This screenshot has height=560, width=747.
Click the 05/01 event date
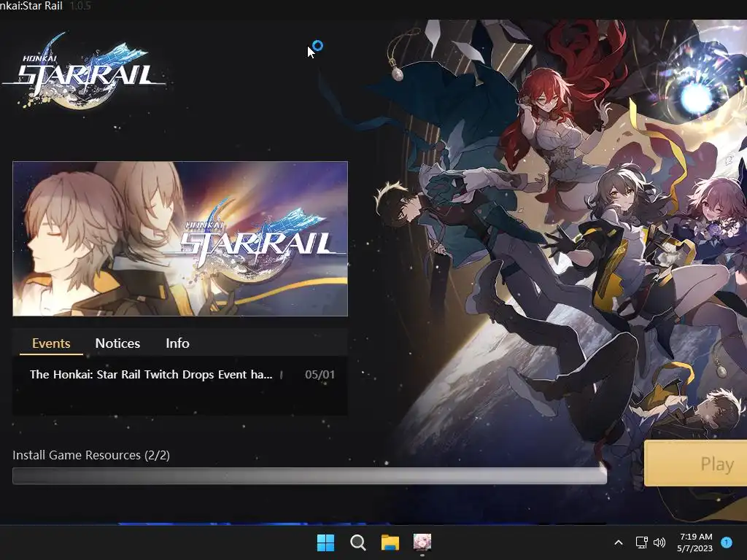click(320, 375)
